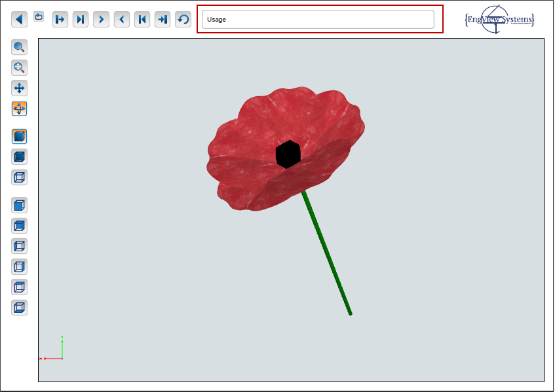Select the zoom-to-fit magnifier tool
Image resolution: width=555 pixels, height=392 pixels.
tap(20, 67)
